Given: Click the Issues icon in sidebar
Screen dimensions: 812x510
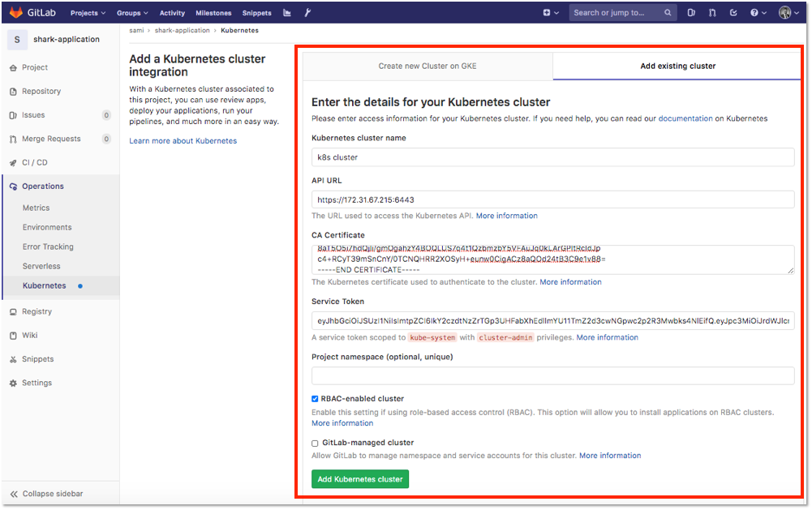Looking at the screenshot, I should click(x=13, y=115).
